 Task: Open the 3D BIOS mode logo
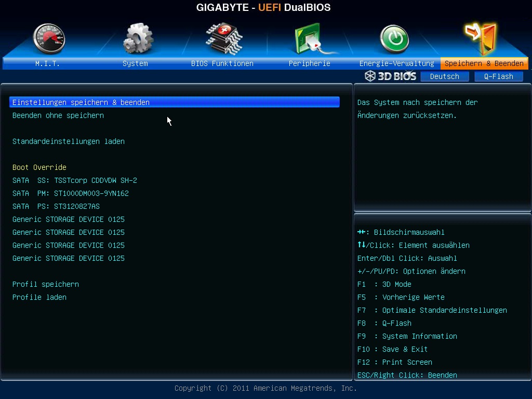pos(391,76)
